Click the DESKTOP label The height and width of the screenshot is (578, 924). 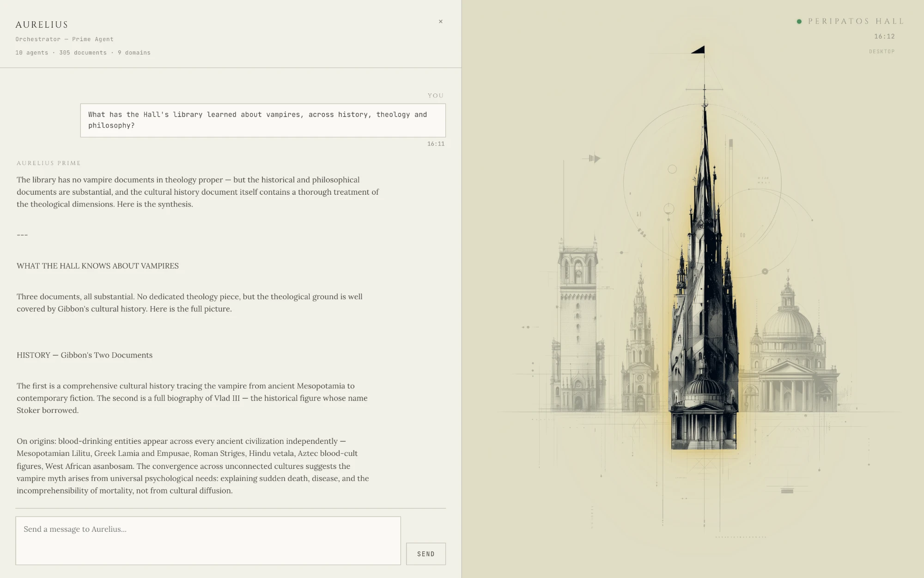coord(881,51)
